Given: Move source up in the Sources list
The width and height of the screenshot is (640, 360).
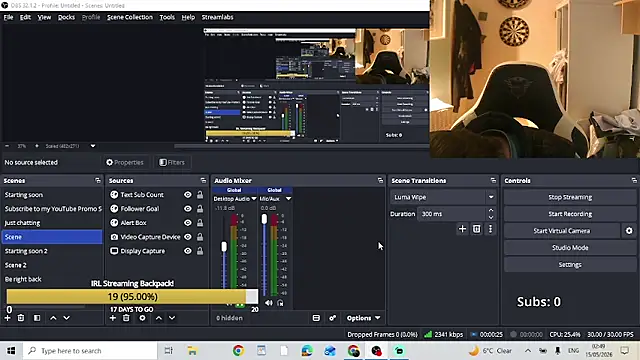Looking at the screenshot, I should point(158,318).
